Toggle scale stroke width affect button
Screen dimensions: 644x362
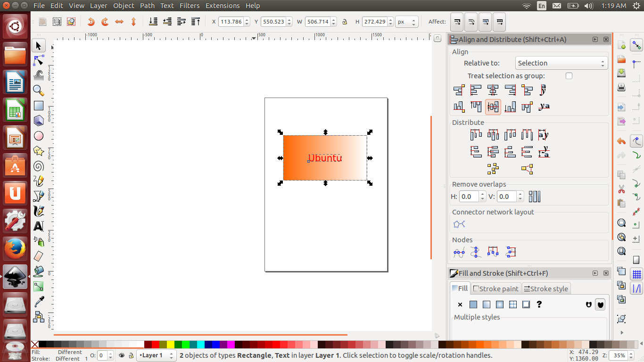pyautogui.click(x=457, y=22)
